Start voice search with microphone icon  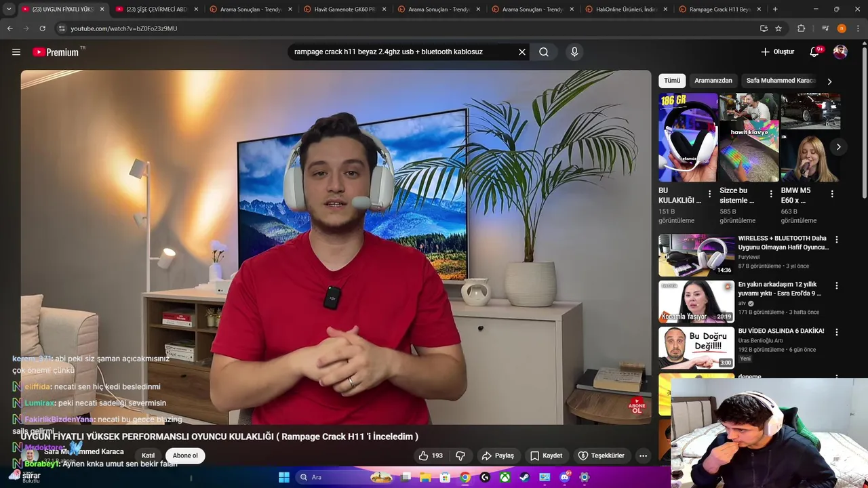(x=574, y=52)
